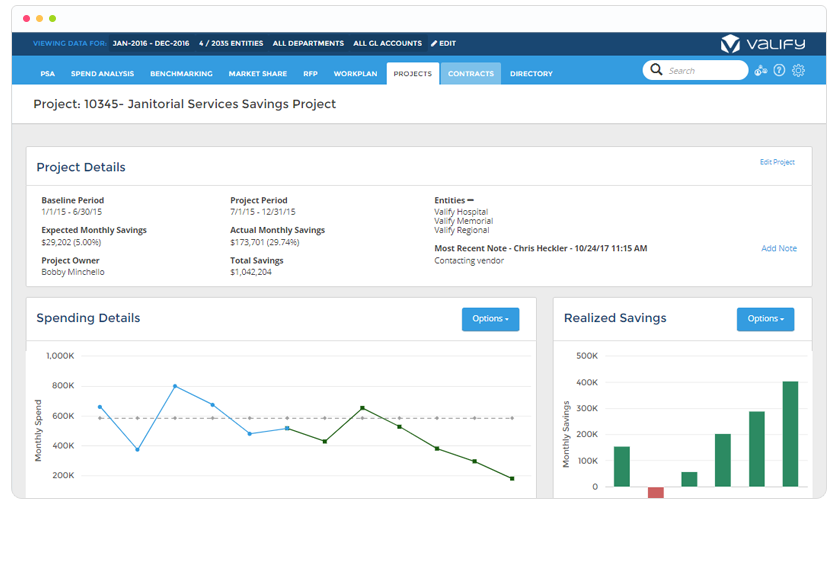Go to the Directory tab

(531, 74)
